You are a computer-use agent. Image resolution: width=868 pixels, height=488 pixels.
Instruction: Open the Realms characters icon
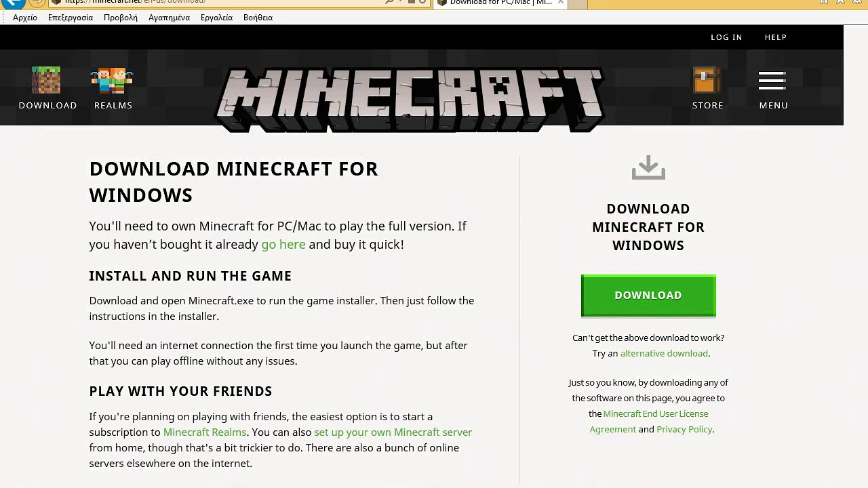(113, 80)
